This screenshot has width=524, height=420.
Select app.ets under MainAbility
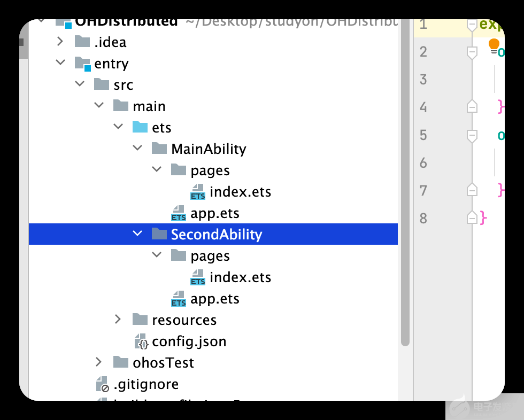tap(215, 213)
